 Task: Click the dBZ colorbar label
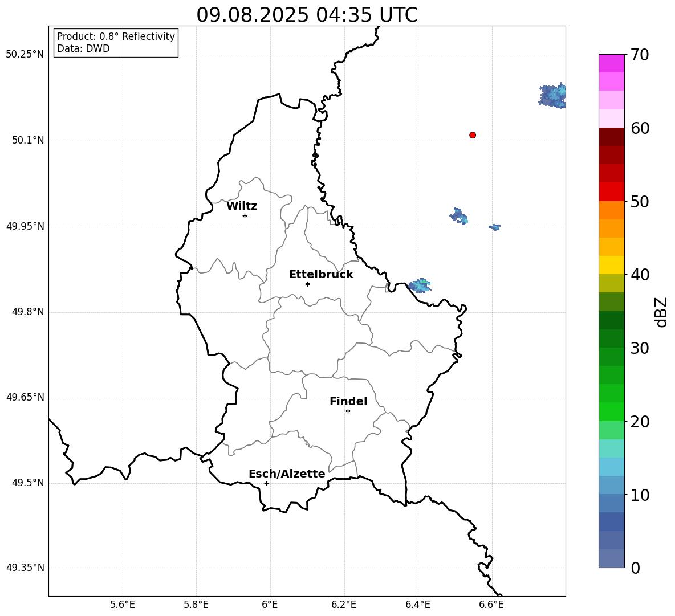pyautogui.click(x=661, y=312)
